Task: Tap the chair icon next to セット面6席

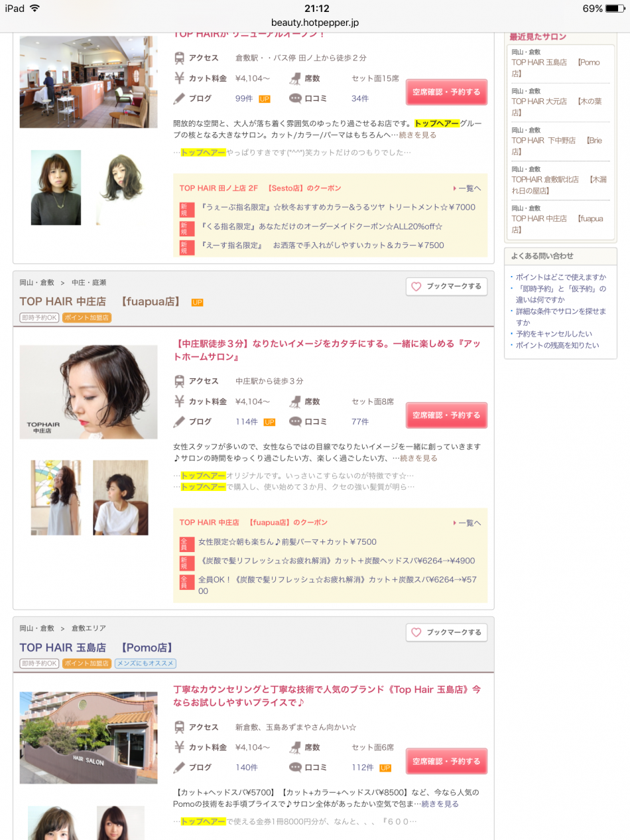Action: 295,747
